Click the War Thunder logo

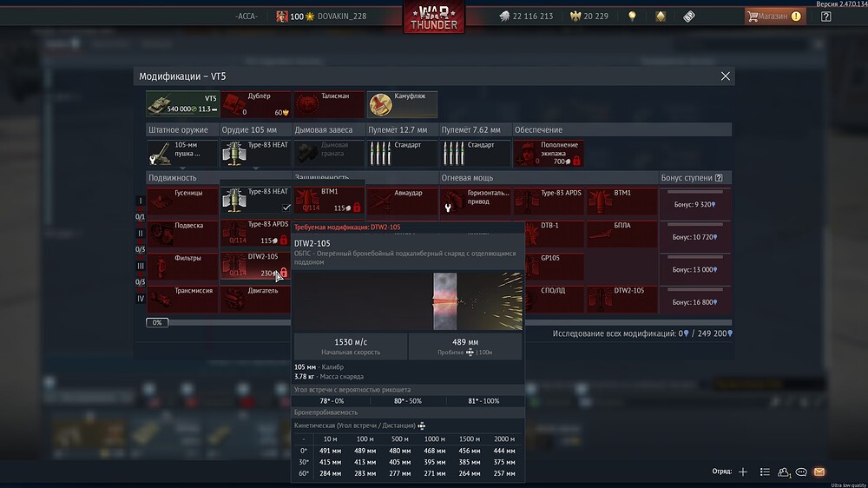(x=434, y=17)
